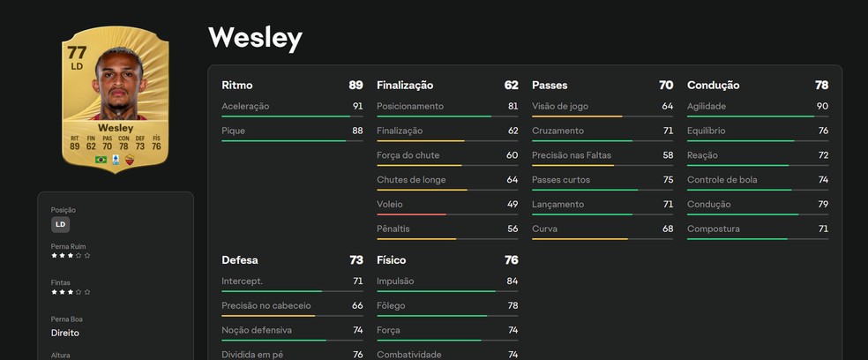Click the Brazil flag icon on card
This screenshot has height=360, width=868.
101,160
